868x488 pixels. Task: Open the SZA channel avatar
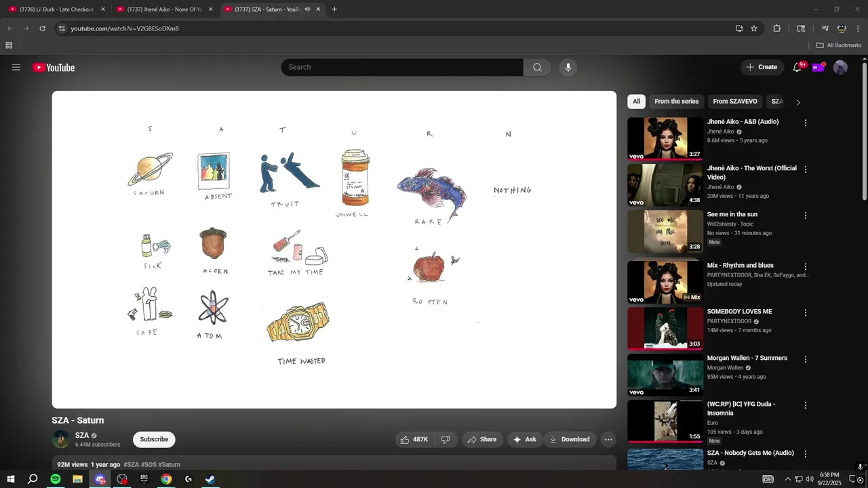coord(61,439)
